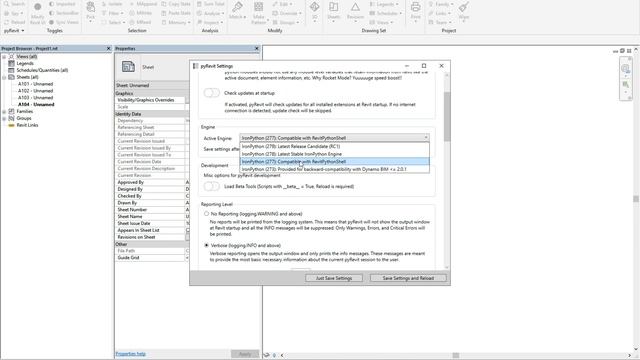
Task: Click the Filter tool in the Selection panel
Action: [113, 13]
